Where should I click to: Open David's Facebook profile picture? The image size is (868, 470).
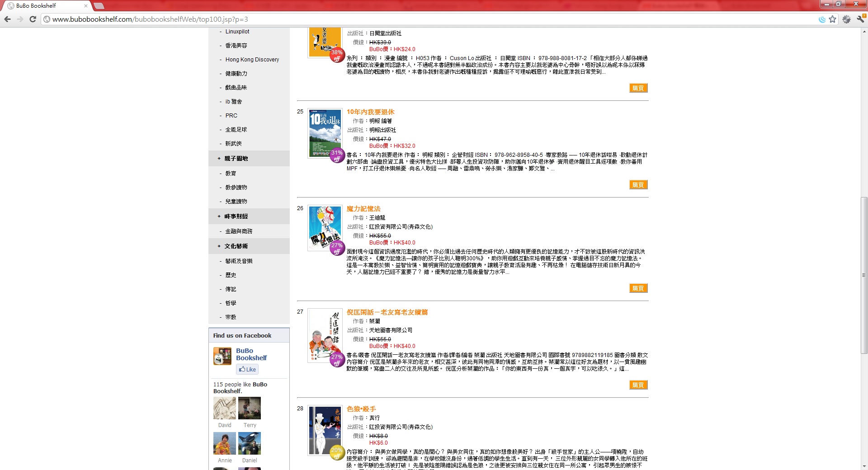[x=225, y=408]
